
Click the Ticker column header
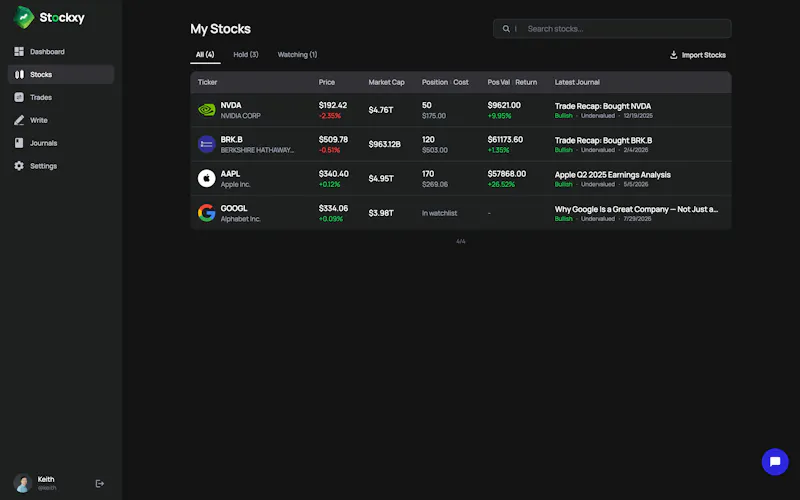coord(207,82)
